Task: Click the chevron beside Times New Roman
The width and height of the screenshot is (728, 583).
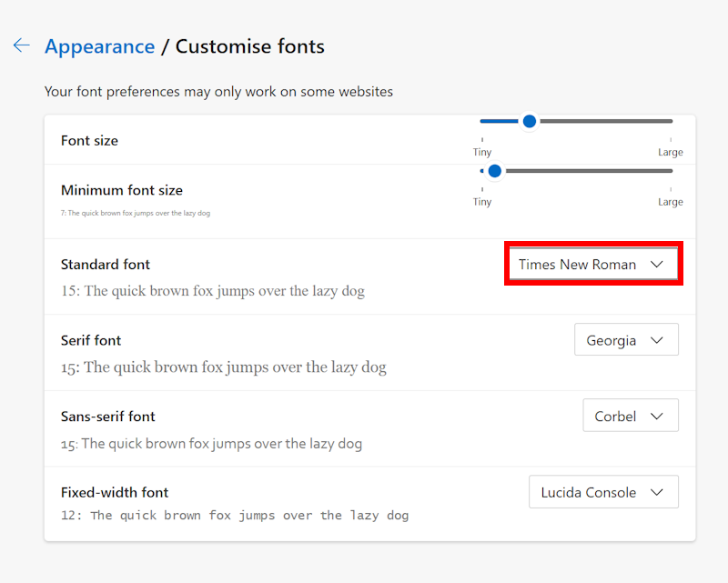Action: pyautogui.click(x=657, y=265)
